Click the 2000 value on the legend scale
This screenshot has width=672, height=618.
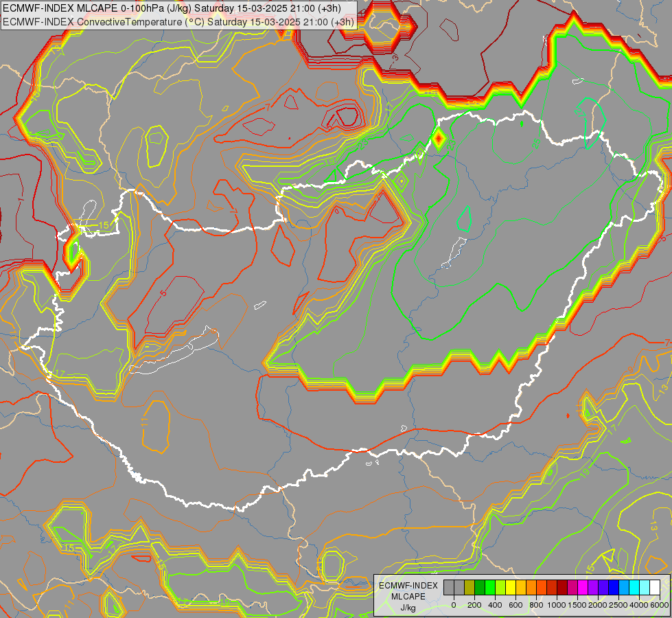point(599,605)
